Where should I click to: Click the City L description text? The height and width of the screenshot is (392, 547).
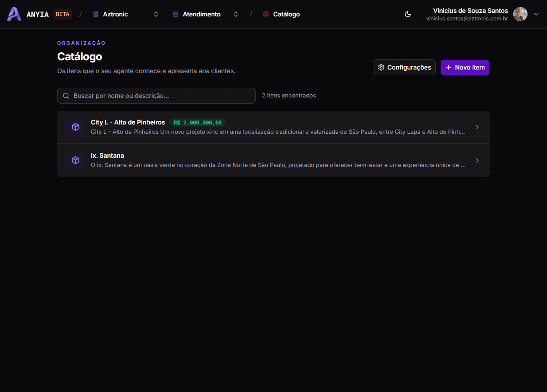pos(278,132)
